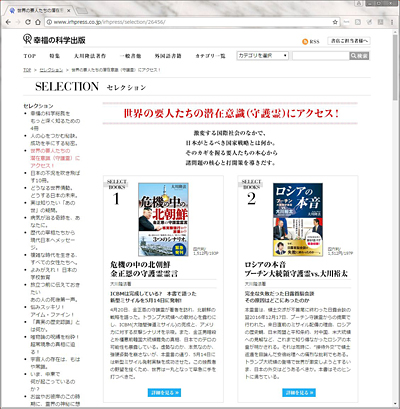
Task: Open sidebar link 日本の不況を吹き飛ばす10冊
Action: 55,177
